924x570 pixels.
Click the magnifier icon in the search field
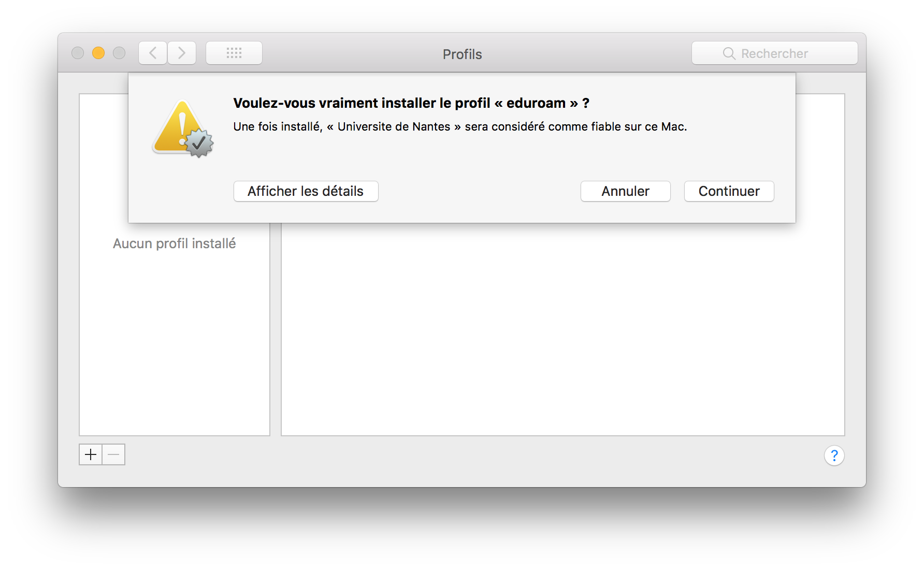(729, 53)
